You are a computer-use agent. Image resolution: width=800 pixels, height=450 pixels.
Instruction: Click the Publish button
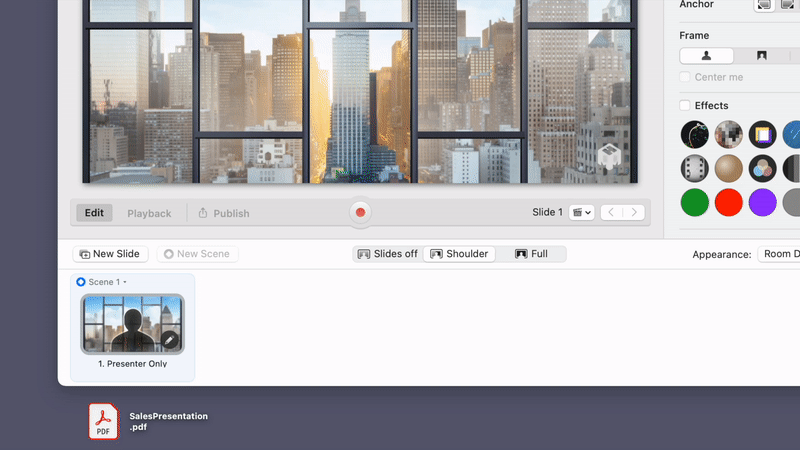click(x=224, y=213)
